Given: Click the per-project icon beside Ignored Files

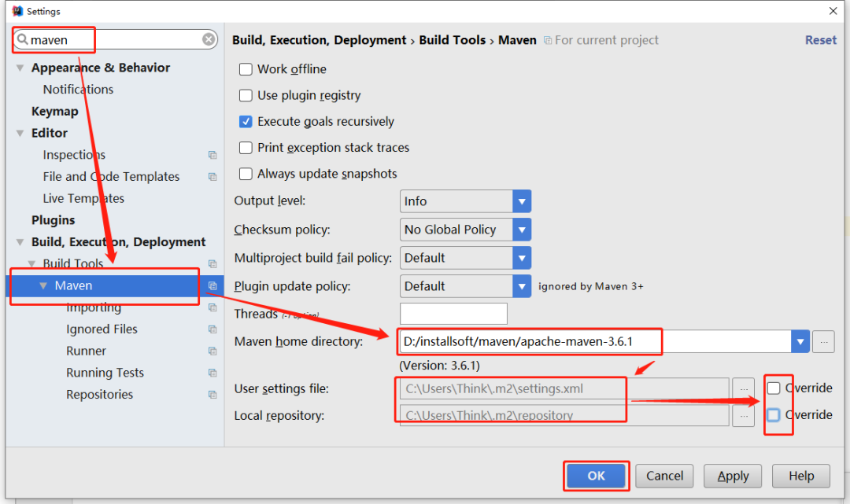Looking at the screenshot, I should 213,329.
